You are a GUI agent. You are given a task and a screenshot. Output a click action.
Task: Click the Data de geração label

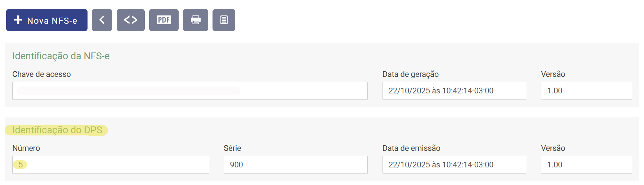410,74
